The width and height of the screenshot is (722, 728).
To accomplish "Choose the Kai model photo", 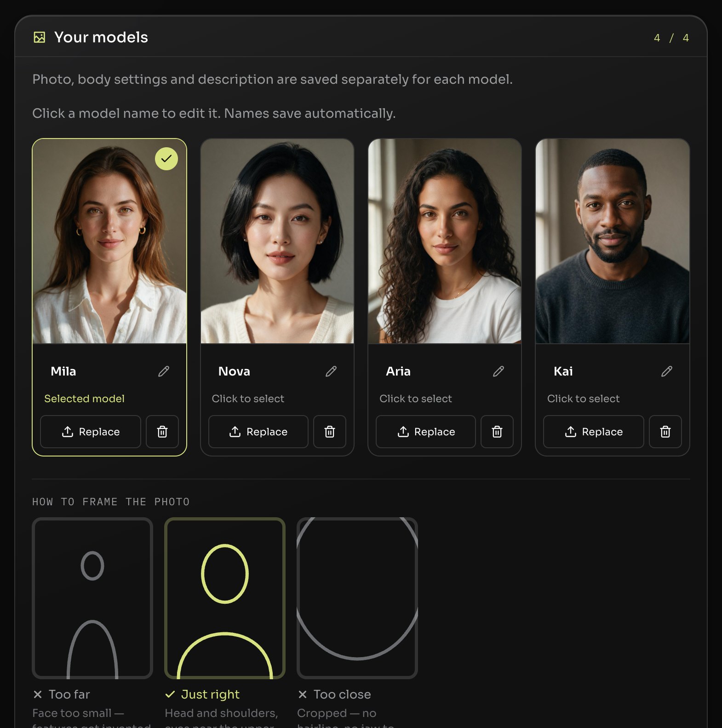I will tap(613, 241).
